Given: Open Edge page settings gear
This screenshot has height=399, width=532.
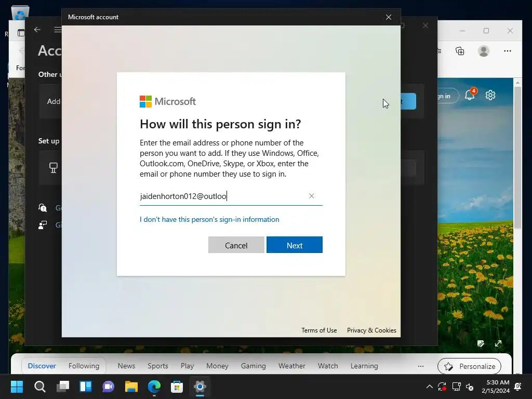Looking at the screenshot, I should point(490,95).
